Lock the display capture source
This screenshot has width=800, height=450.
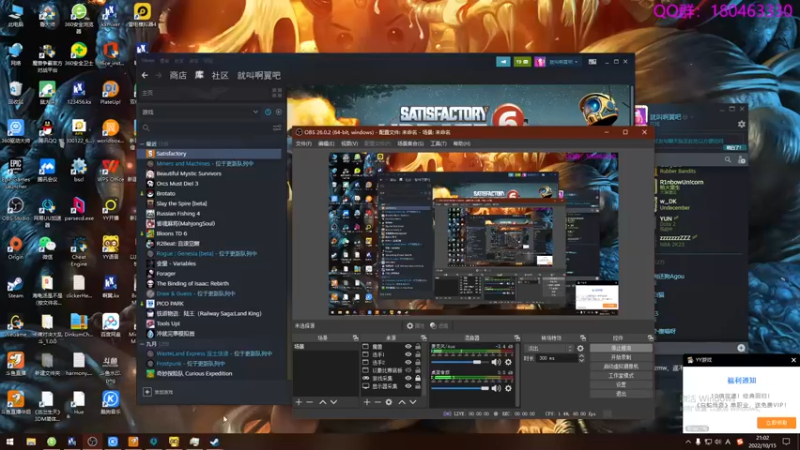tap(418, 386)
